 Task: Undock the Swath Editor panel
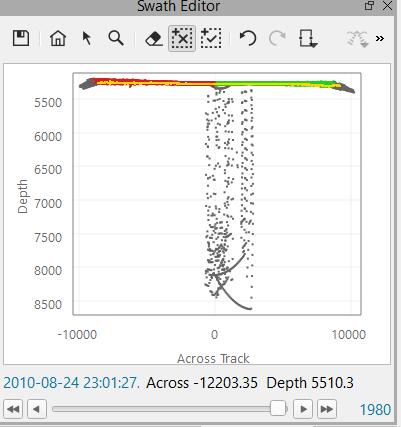(369, 6)
